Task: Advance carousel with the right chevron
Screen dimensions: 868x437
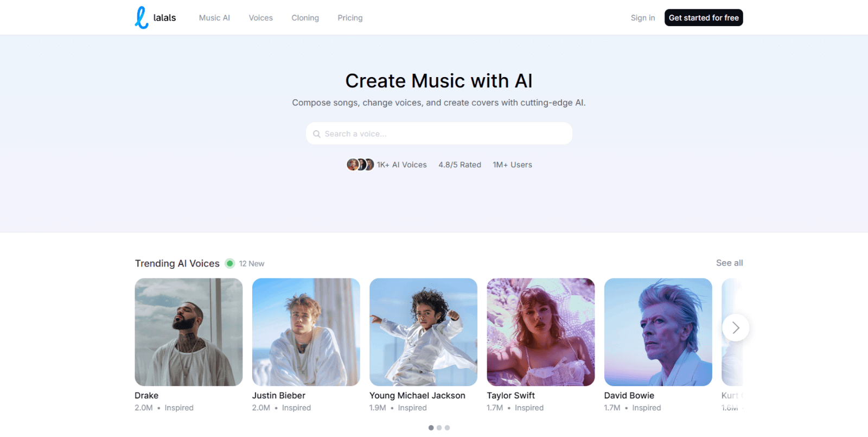Action: pos(735,327)
